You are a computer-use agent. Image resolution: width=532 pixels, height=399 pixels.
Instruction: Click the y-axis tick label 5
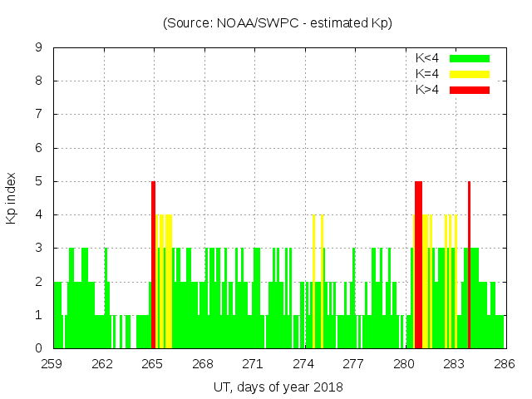pos(39,181)
